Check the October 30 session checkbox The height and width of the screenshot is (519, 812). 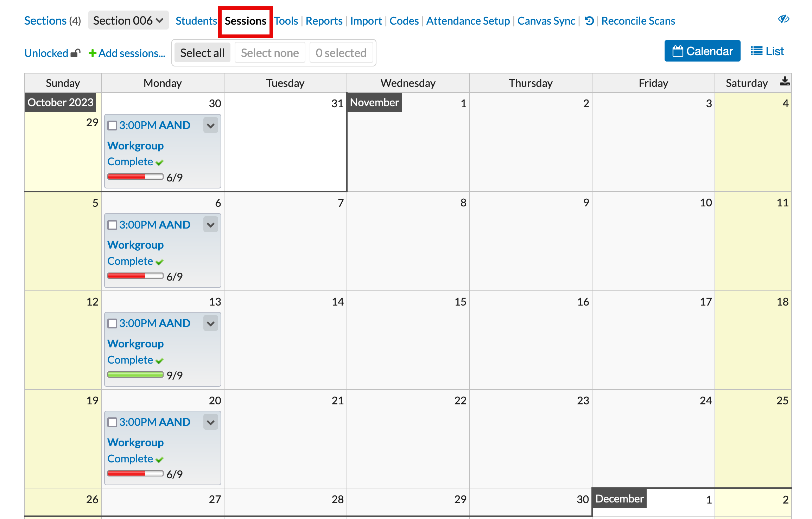point(112,126)
